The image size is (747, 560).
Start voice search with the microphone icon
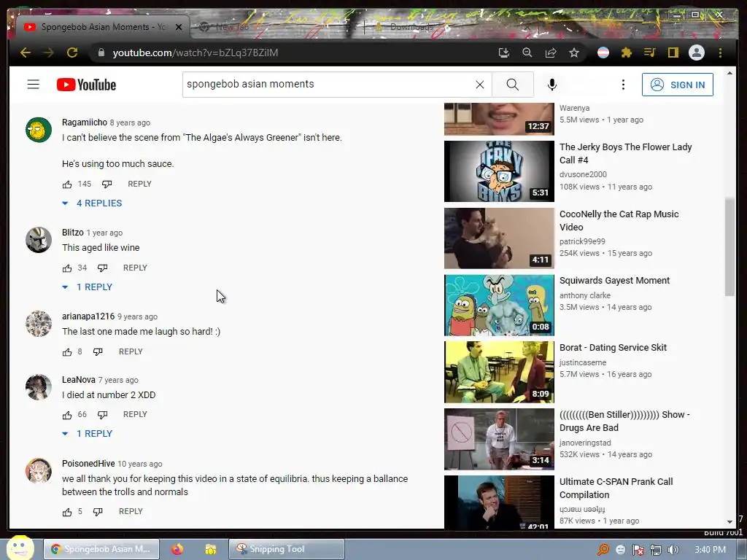(551, 85)
